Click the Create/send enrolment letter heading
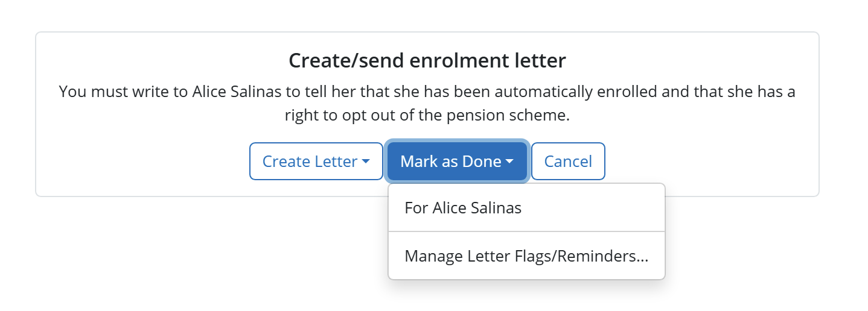 tap(427, 61)
